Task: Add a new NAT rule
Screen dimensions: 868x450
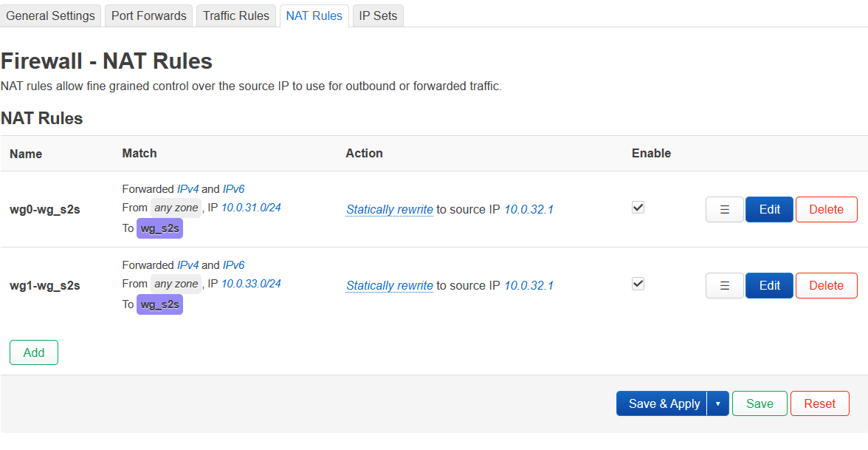Action: pos(34,353)
